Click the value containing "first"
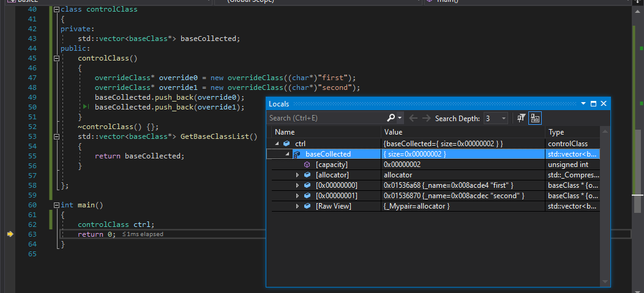644x293 pixels. (449, 185)
